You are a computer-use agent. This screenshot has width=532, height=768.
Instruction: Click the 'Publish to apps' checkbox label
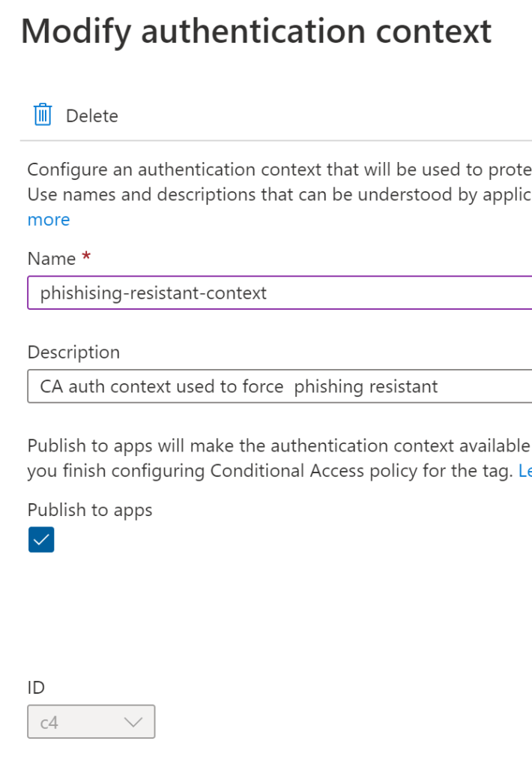(90, 510)
